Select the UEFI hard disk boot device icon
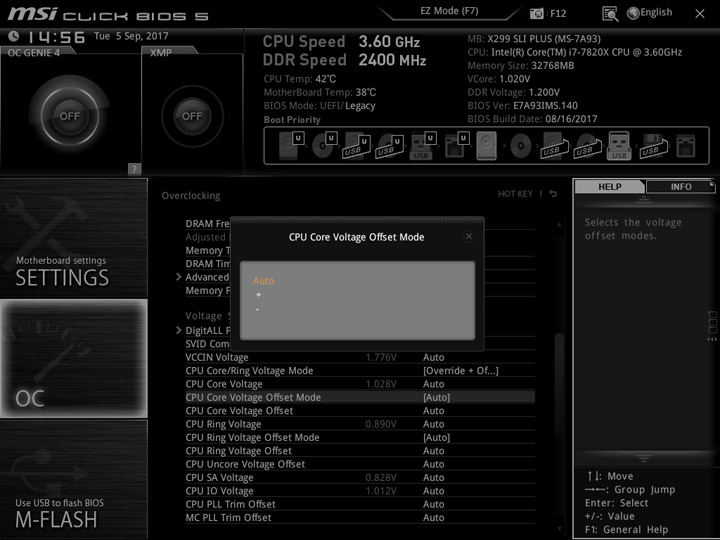Image resolution: width=720 pixels, height=540 pixels. pyautogui.click(x=291, y=146)
